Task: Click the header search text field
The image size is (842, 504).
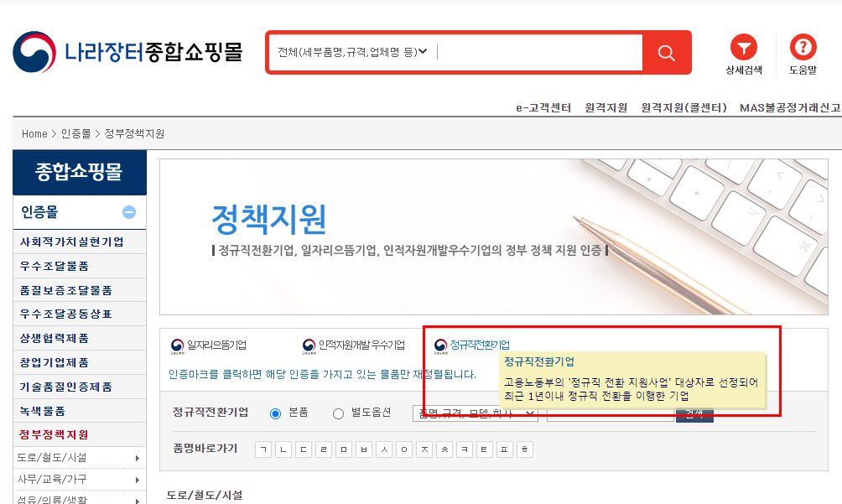Action: (x=539, y=52)
